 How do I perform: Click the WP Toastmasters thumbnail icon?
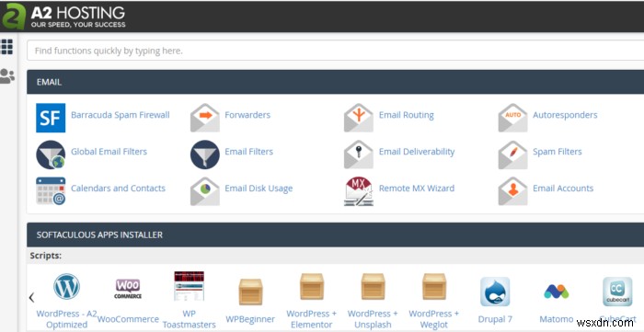tap(189, 286)
